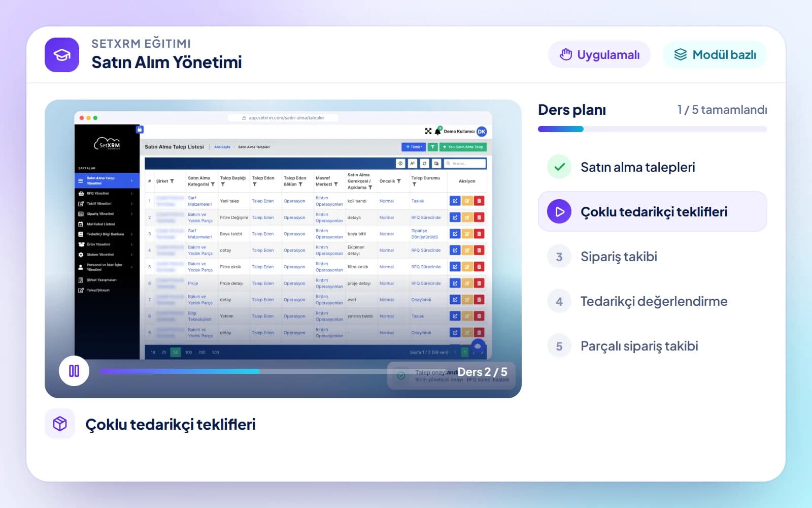Select the Modül bazlı tag
Viewport: 812px width, 508px height.
[715, 54]
